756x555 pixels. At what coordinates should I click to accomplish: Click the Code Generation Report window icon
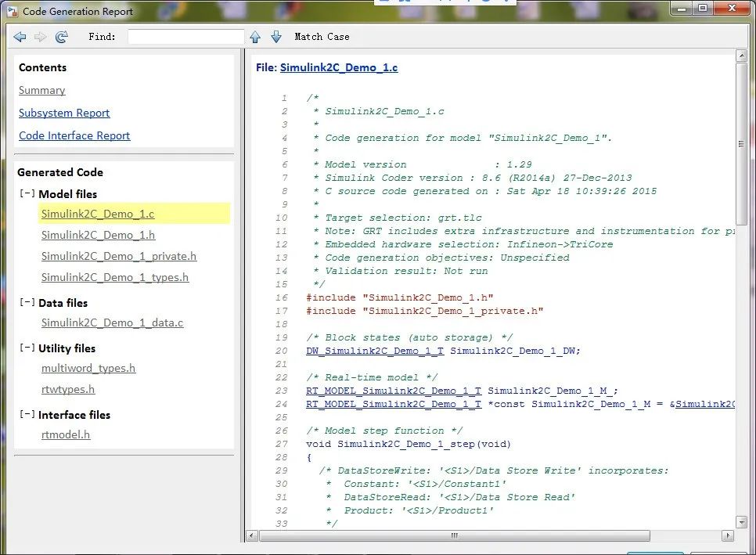click(x=12, y=11)
